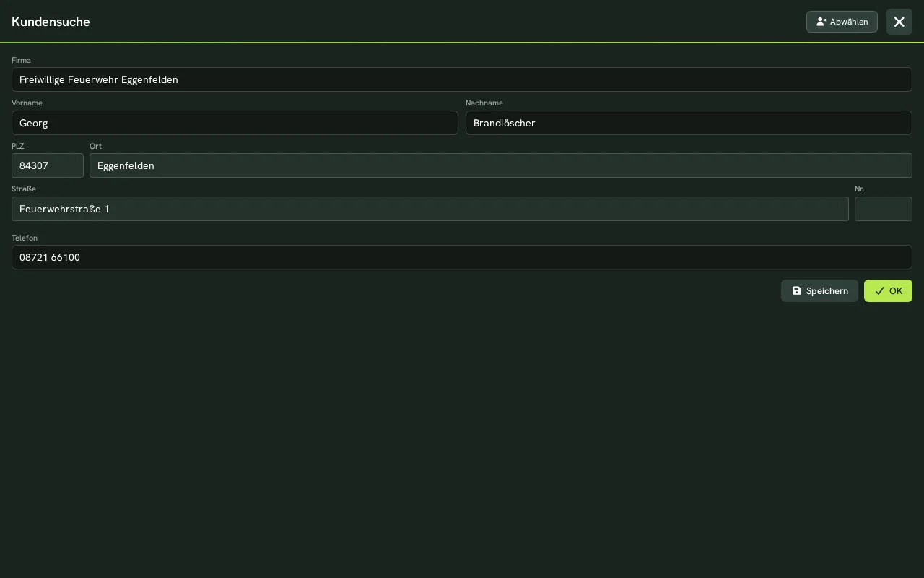Click the Kundensuche title text

51,22
